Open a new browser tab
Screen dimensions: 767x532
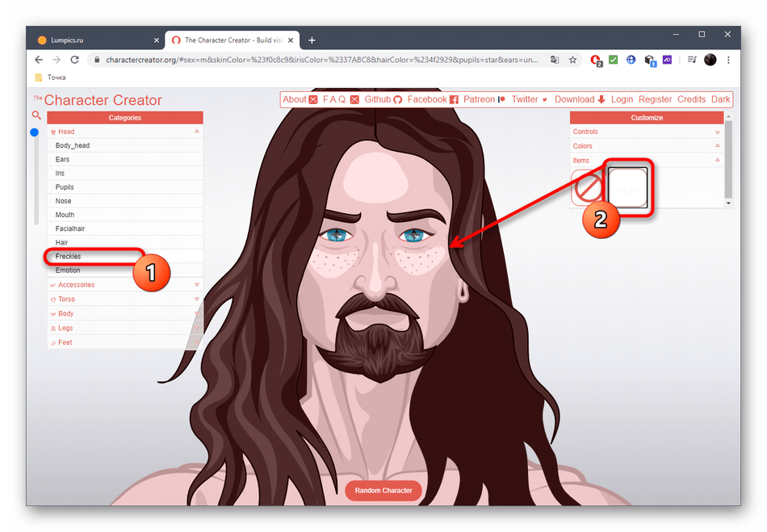312,40
